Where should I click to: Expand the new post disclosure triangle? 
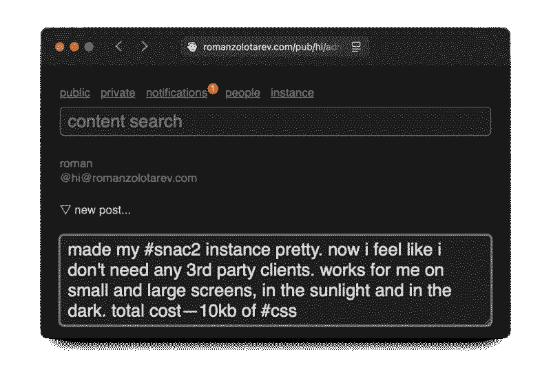[x=65, y=210]
